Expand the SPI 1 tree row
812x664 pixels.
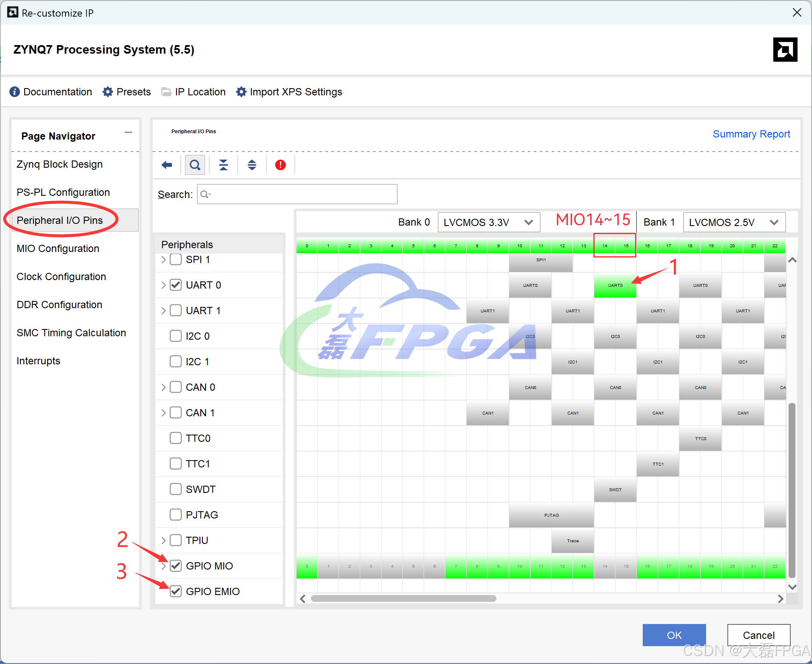pos(163,259)
